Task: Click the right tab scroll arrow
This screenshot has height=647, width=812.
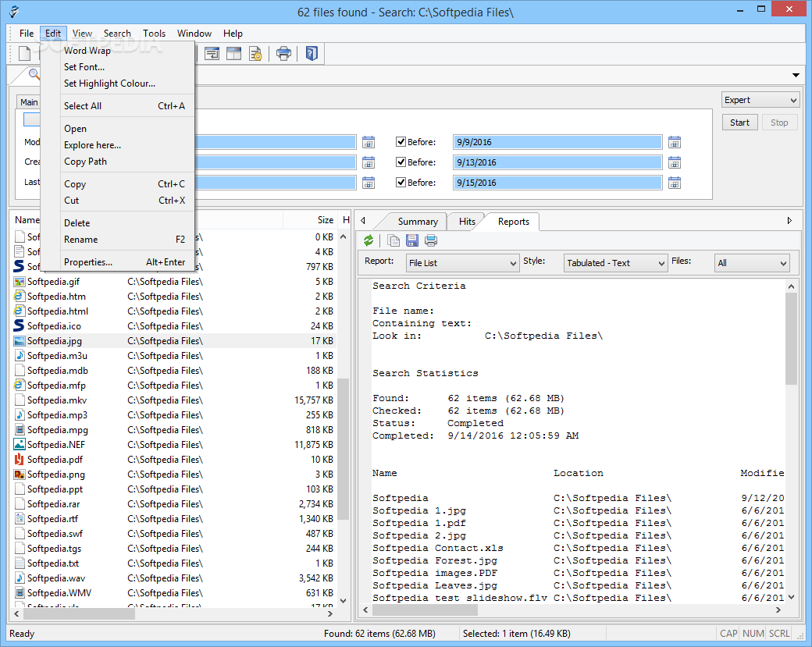Action: point(789,221)
